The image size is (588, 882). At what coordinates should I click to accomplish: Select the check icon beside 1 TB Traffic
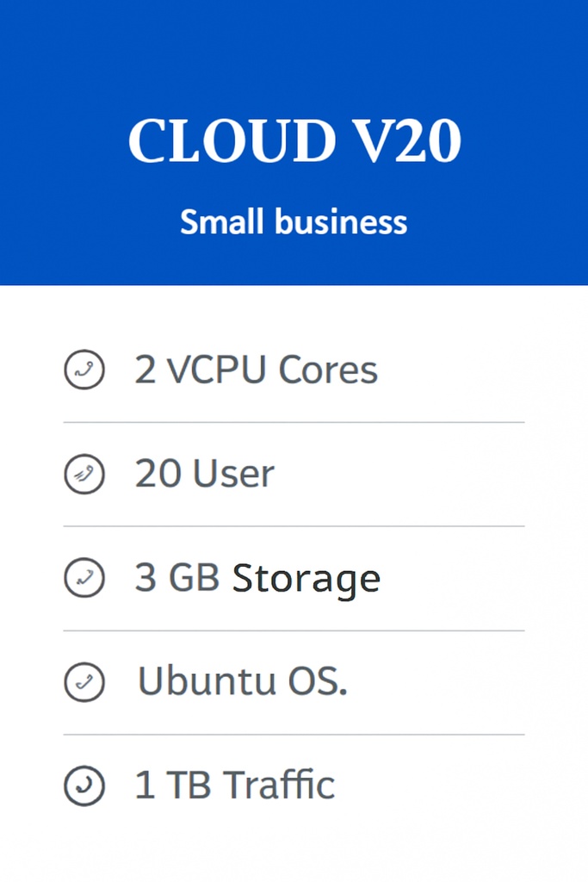84,786
